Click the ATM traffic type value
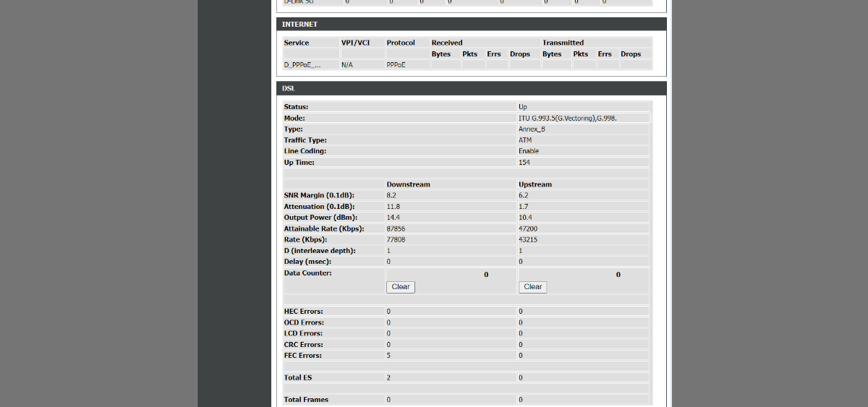Viewport: 868px width, 407px height. coord(525,140)
